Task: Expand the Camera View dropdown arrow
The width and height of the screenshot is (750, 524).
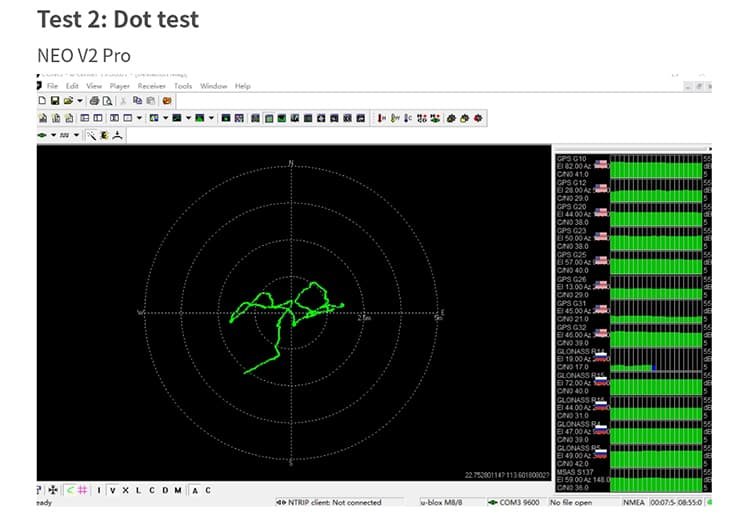Action: click(211, 118)
